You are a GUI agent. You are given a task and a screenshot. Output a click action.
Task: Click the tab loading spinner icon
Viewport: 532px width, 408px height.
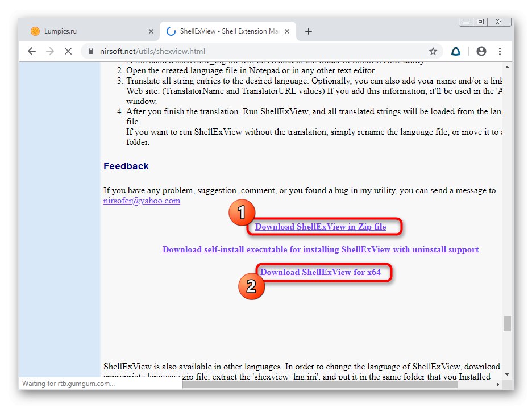(171, 31)
